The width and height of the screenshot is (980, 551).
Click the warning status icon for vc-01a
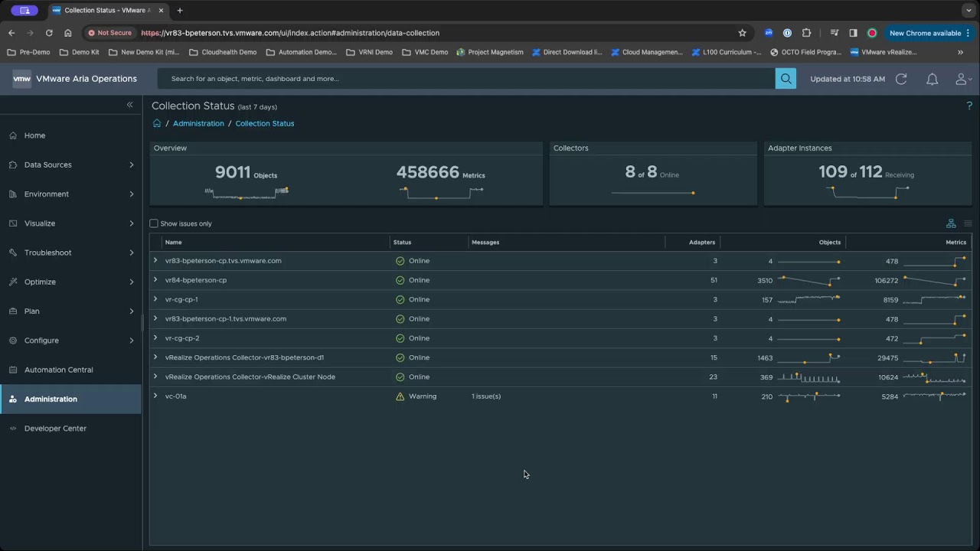[x=400, y=396]
